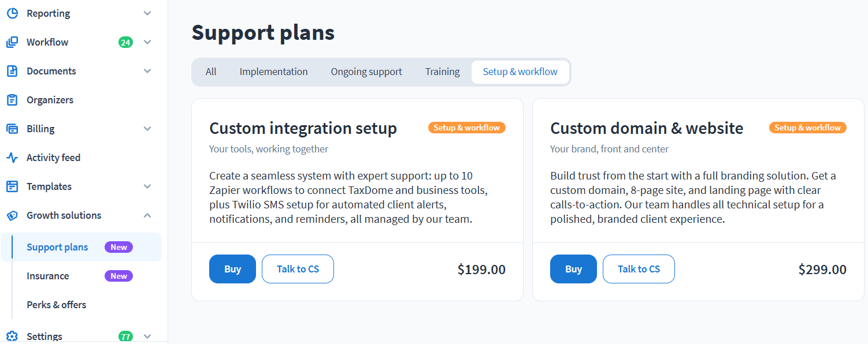Click the Organizers clipboard icon
The height and width of the screenshot is (344, 868).
[12, 100]
